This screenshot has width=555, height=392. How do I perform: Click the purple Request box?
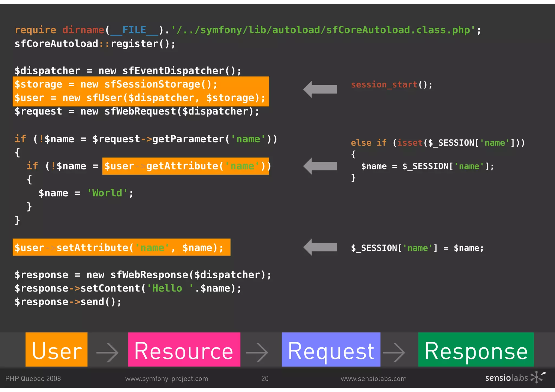pyautogui.click(x=331, y=349)
